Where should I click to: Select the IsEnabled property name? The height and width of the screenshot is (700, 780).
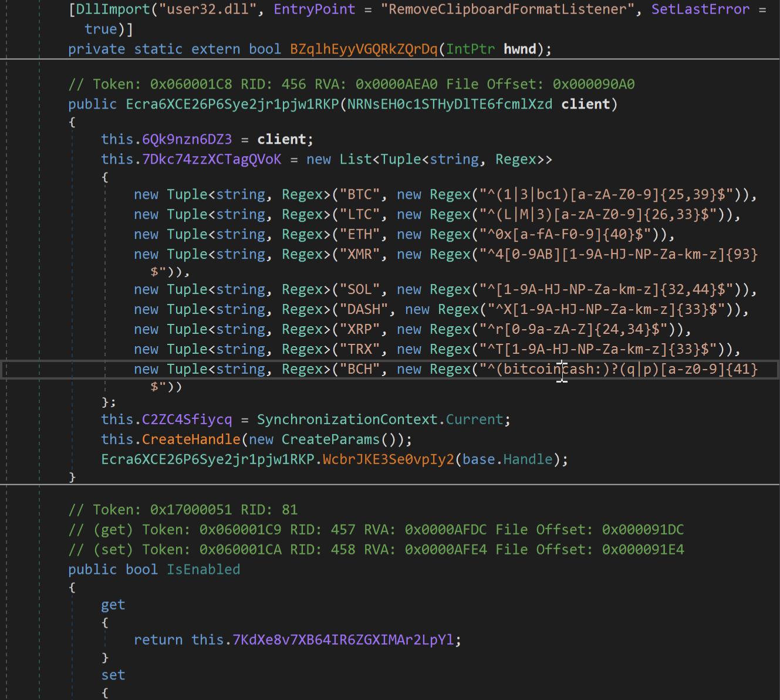coord(204,570)
